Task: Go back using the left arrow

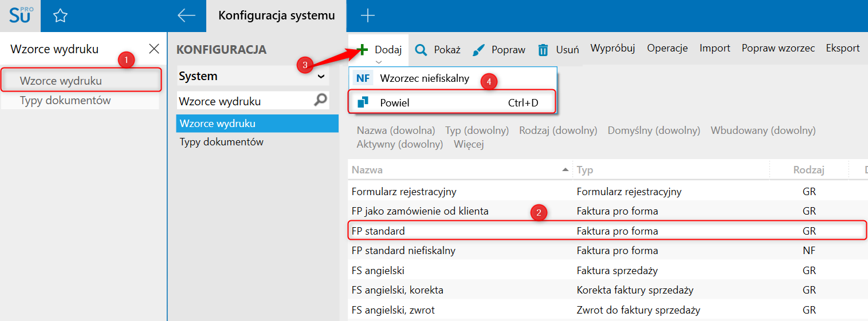Action: (187, 15)
